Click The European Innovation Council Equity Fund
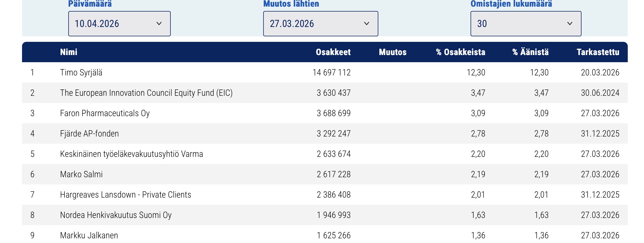This screenshot has width=644, height=243. coord(146,93)
